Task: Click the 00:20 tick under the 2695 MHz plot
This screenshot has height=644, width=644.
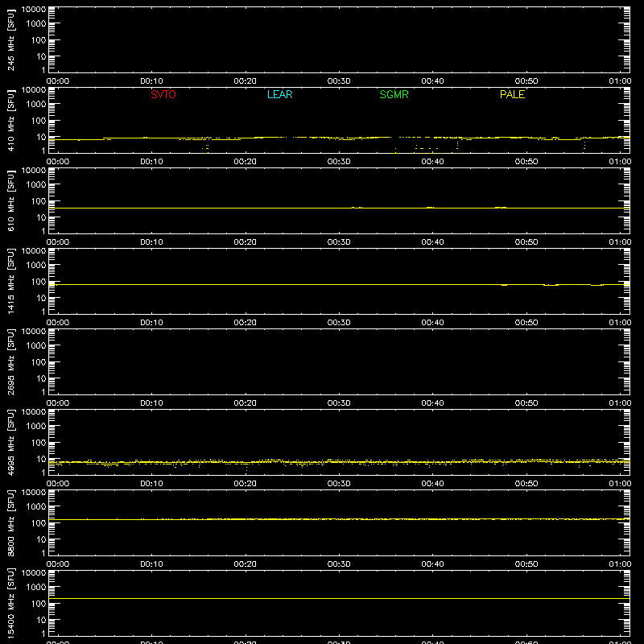Action: (246, 403)
